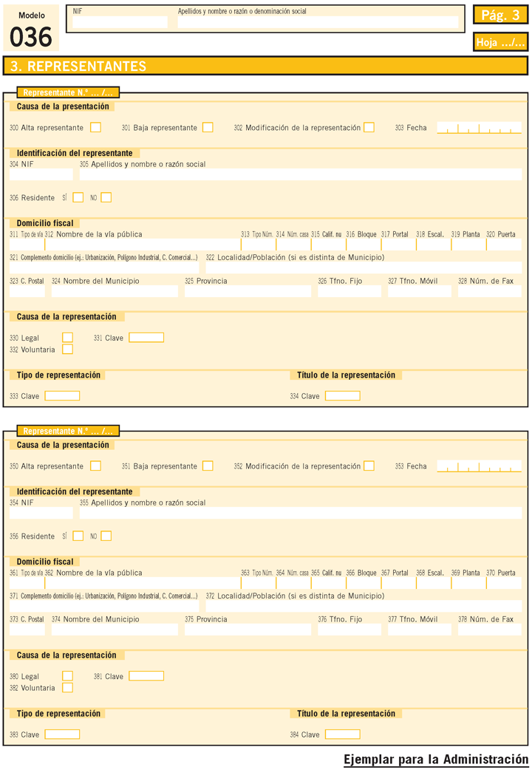This screenshot has width=532, height=770.
Task: Click 316 Bloque field
Action: tap(364, 245)
